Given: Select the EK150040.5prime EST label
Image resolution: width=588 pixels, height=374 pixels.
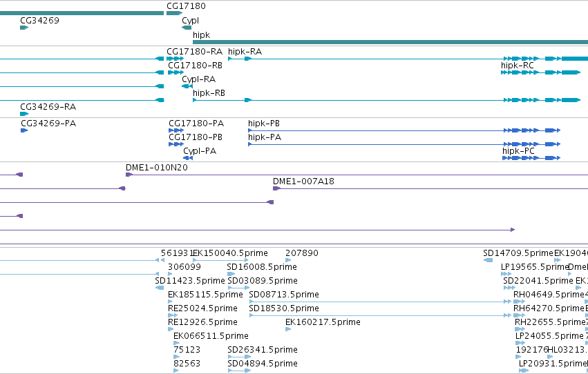Looking at the screenshot, I should click(230, 253).
